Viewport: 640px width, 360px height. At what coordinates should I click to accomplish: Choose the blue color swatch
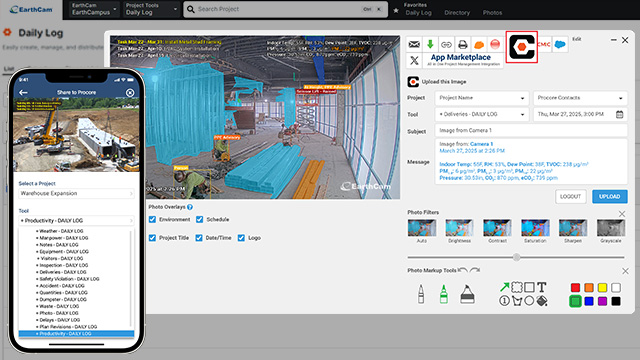[589, 301]
